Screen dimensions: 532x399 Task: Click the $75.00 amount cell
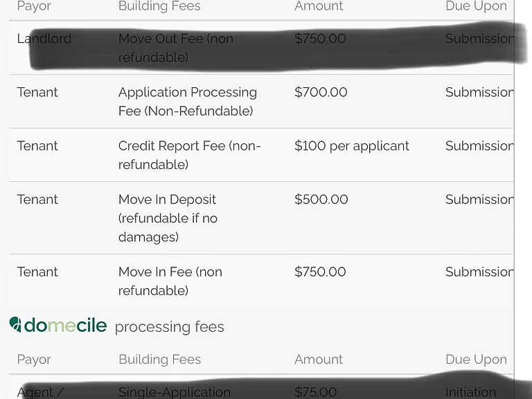(316, 392)
